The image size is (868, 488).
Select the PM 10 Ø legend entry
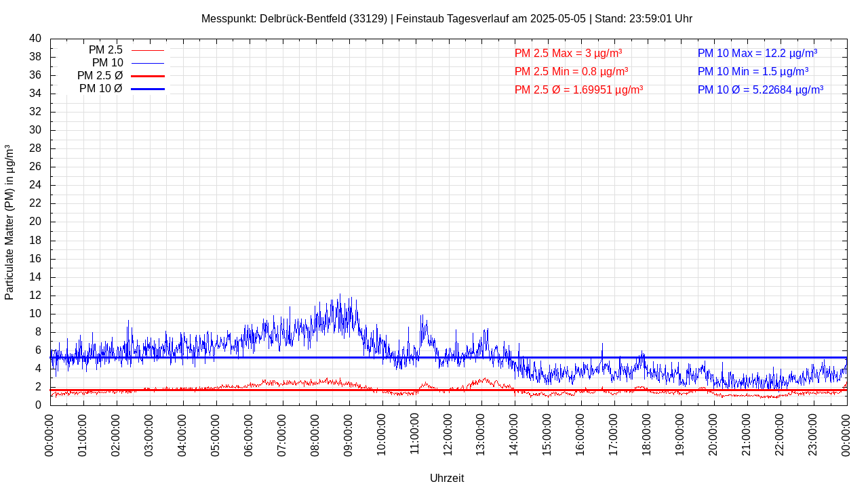click(x=100, y=89)
